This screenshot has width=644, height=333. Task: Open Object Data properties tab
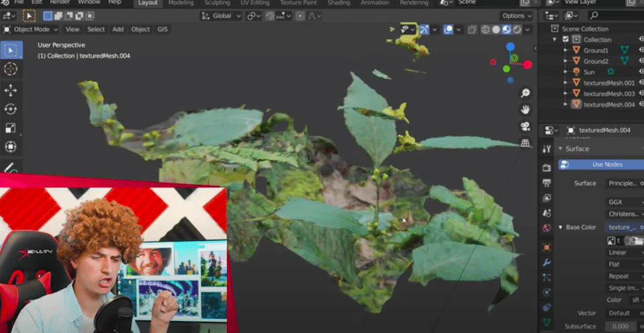point(547,322)
